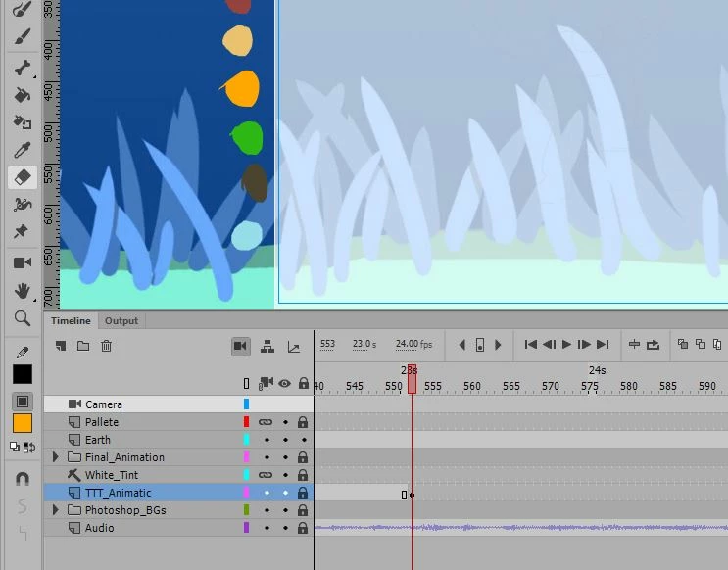Click the New Folder icon in timeline
The image size is (728, 570).
click(x=83, y=346)
